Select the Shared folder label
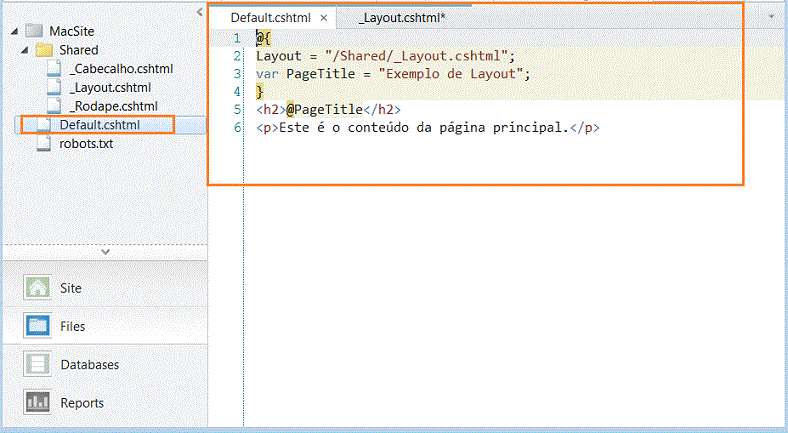This screenshot has height=433, width=788. [x=79, y=50]
